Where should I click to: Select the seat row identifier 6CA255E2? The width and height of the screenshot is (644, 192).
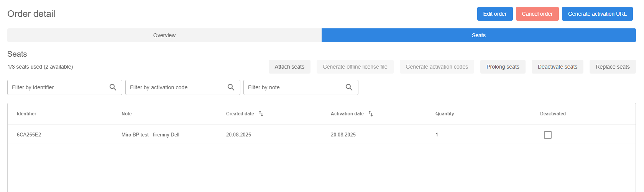pos(29,135)
